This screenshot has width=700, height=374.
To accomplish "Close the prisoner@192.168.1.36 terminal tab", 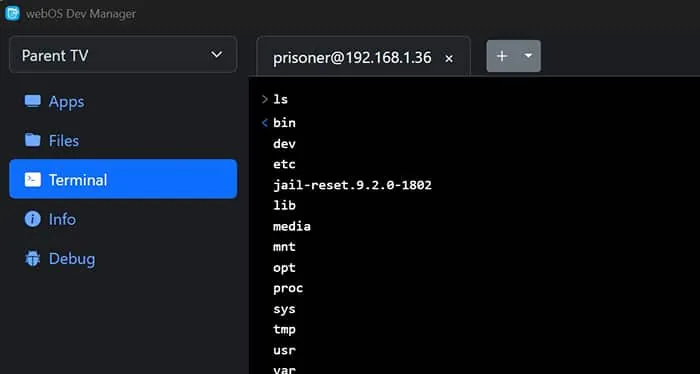I will click(x=449, y=58).
